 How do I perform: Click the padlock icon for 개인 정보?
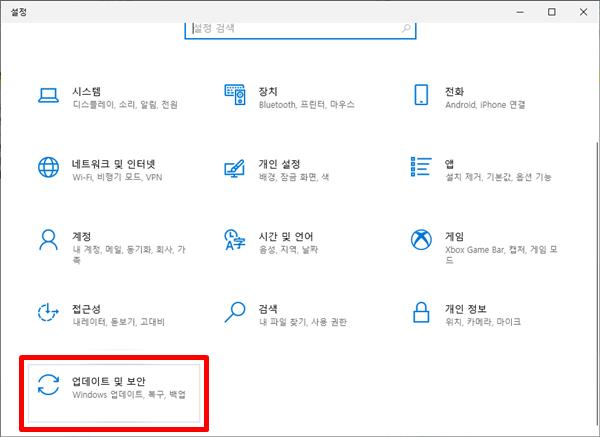421,312
